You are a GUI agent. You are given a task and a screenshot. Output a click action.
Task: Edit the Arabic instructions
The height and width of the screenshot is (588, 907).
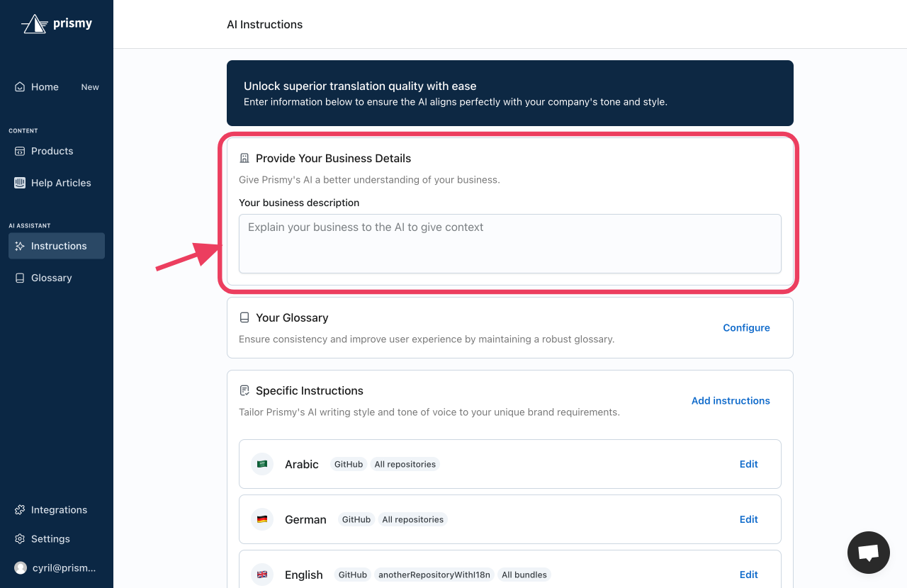pyautogui.click(x=749, y=464)
